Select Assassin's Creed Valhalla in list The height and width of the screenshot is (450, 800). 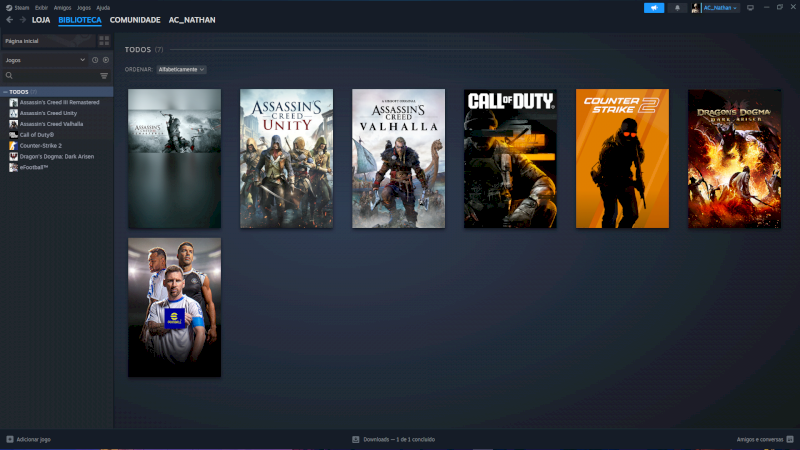click(x=52, y=123)
